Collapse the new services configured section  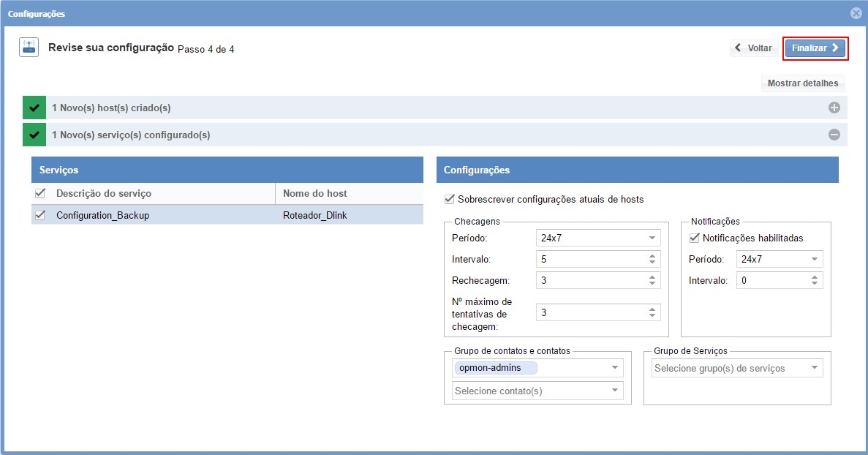[834, 135]
